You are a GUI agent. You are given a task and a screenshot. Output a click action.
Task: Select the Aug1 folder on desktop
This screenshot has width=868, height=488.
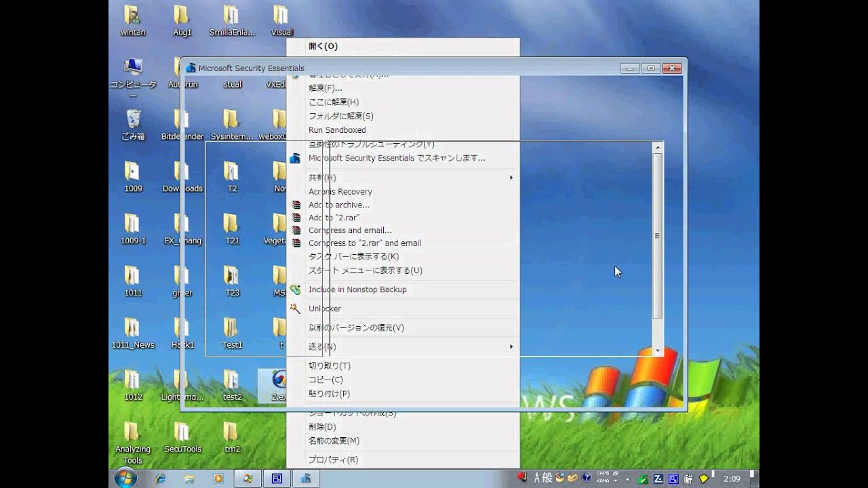(x=182, y=20)
